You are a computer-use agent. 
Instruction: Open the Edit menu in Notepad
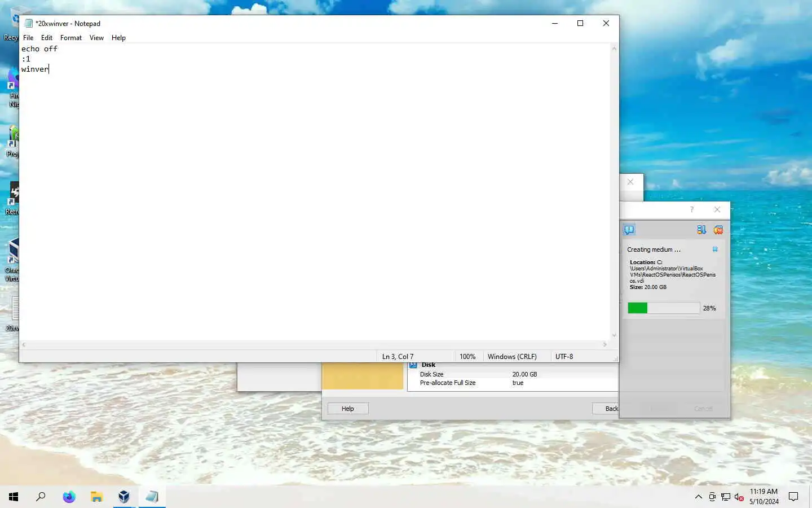[x=47, y=38]
